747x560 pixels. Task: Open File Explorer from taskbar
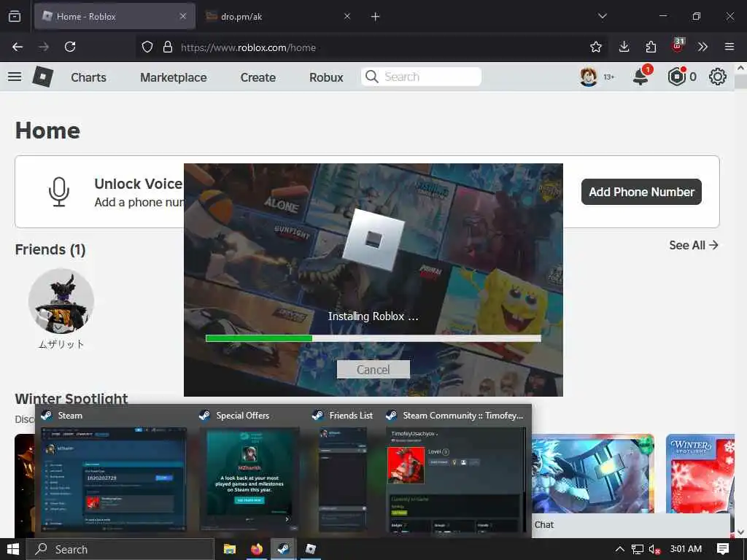click(x=230, y=549)
